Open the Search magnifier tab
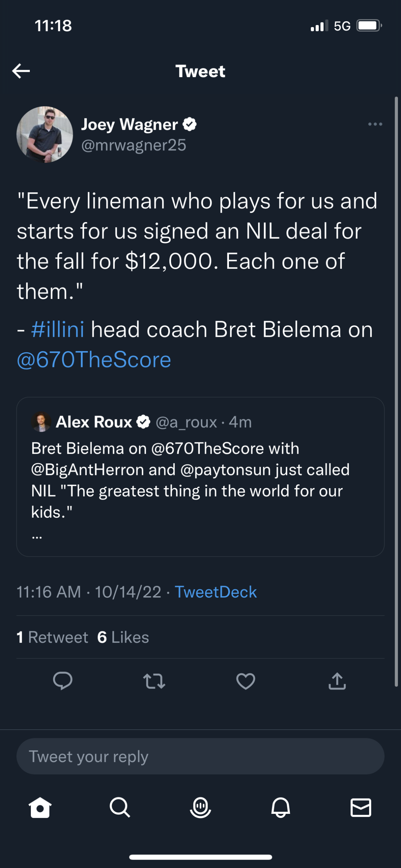Image resolution: width=401 pixels, height=868 pixels. click(120, 807)
